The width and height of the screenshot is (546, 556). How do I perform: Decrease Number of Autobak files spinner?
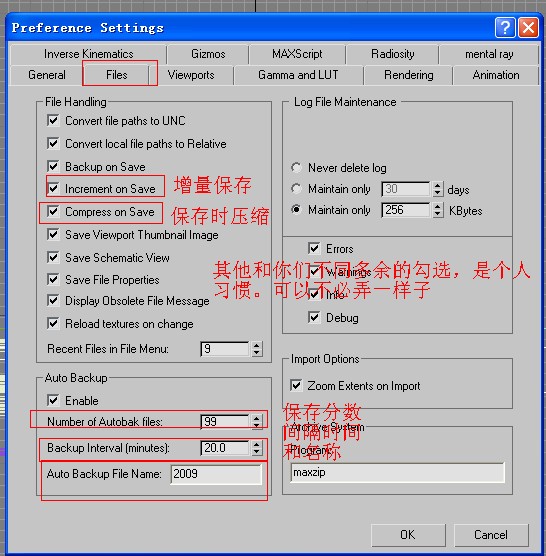[257, 425]
